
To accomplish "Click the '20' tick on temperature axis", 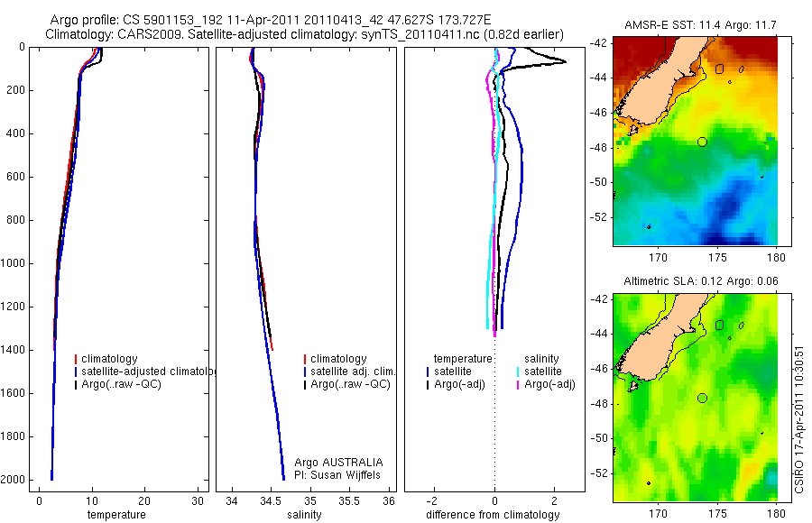I will 144,501.
